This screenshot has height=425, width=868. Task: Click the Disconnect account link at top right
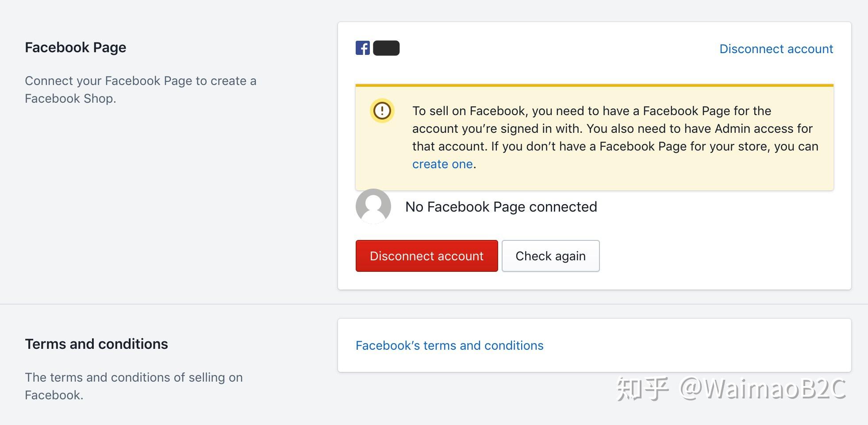[776, 49]
